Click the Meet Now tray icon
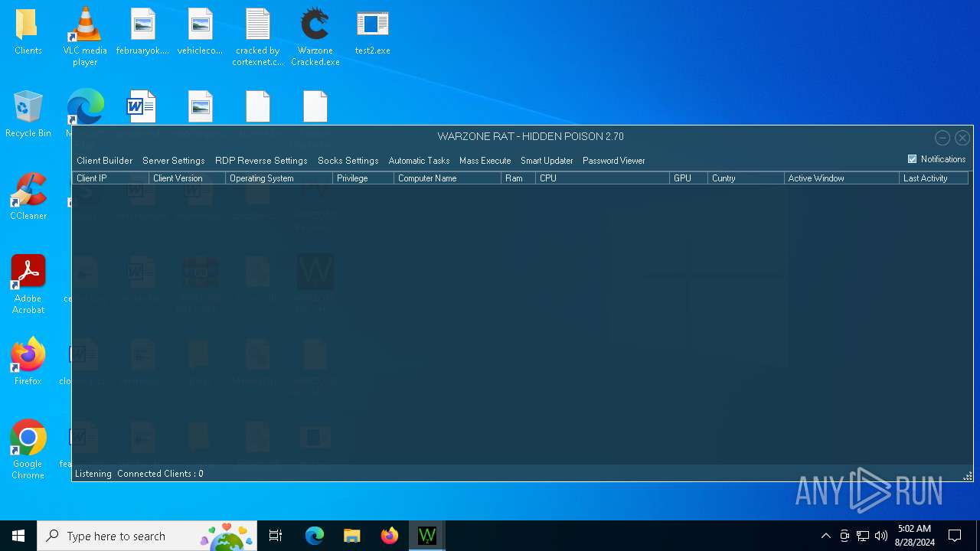Viewport: 980px width, 551px height. tap(844, 536)
